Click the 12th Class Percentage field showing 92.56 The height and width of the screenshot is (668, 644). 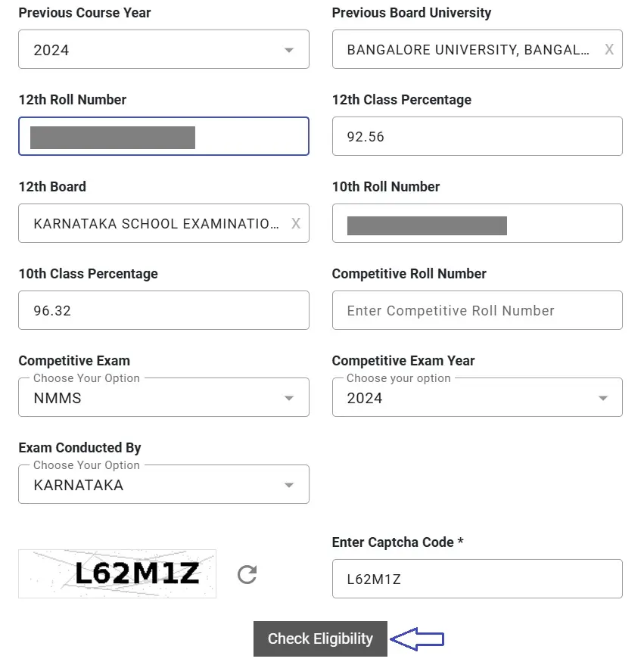pos(477,136)
